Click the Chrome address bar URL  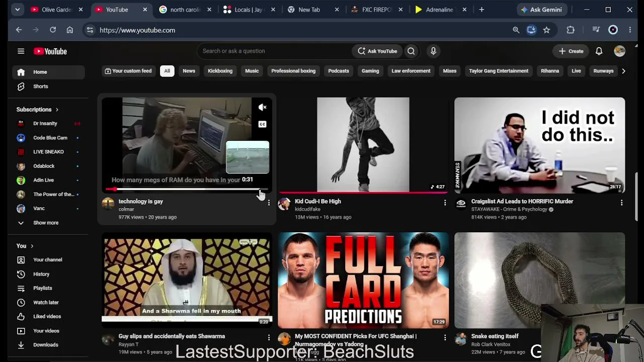[x=137, y=30]
